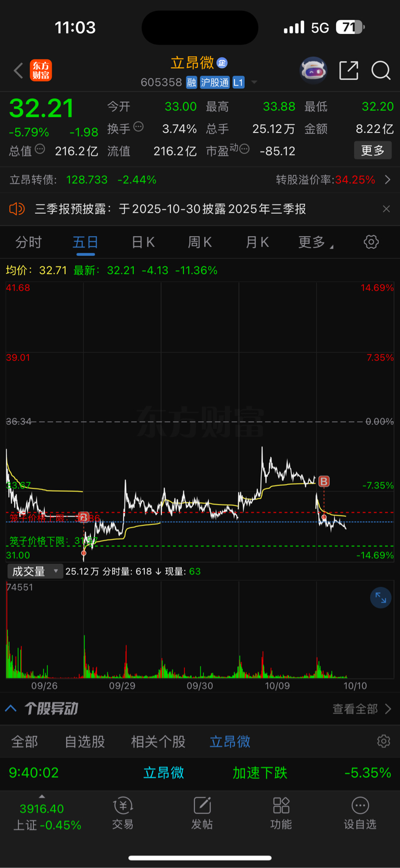
Task: Tap the L1 level badge
Action: point(238,82)
